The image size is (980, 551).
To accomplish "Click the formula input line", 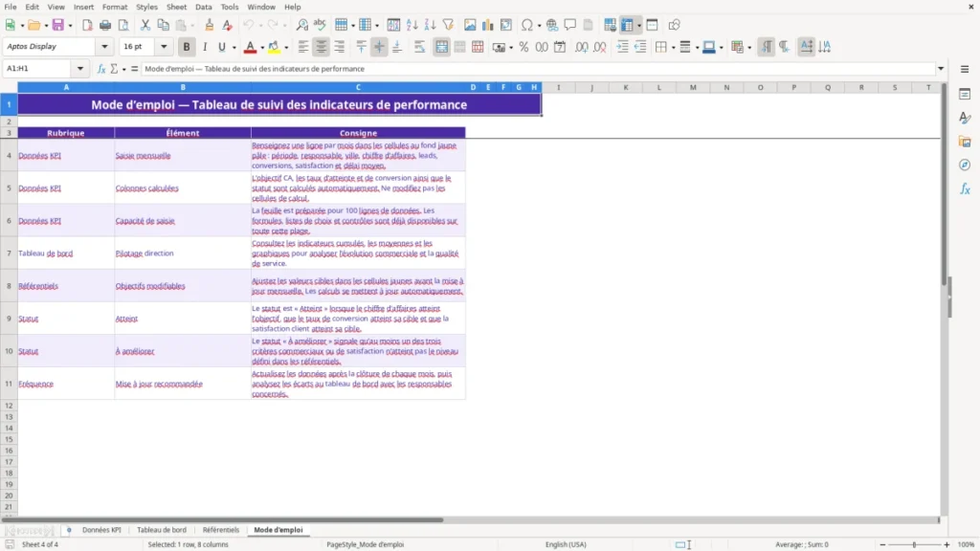I will point(538,69).
